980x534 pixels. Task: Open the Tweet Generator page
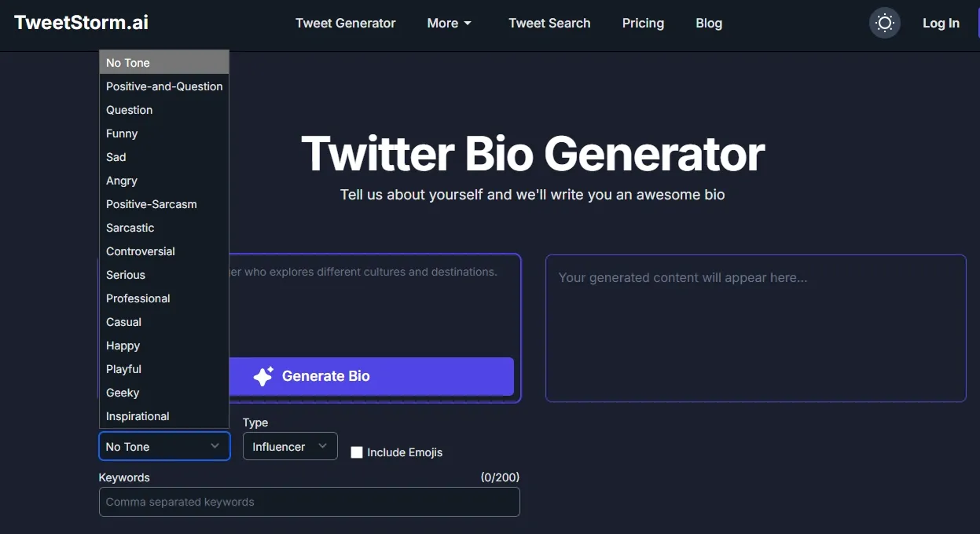(x=346, y=23)
